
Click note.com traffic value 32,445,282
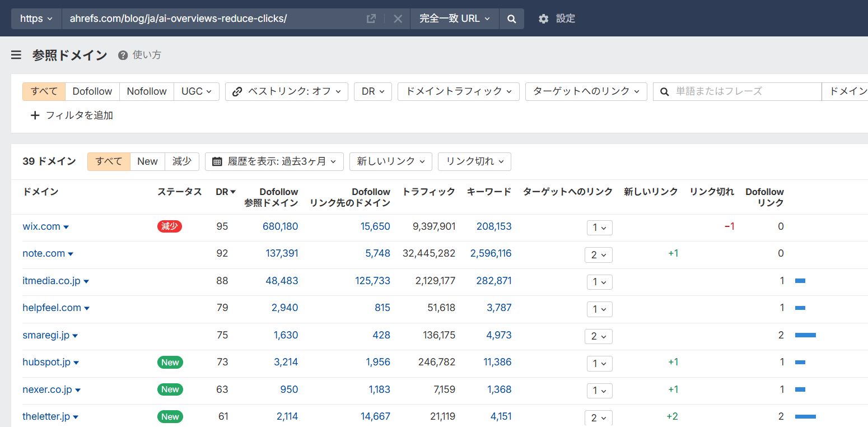pyautogui.click(x=429, y=253)
